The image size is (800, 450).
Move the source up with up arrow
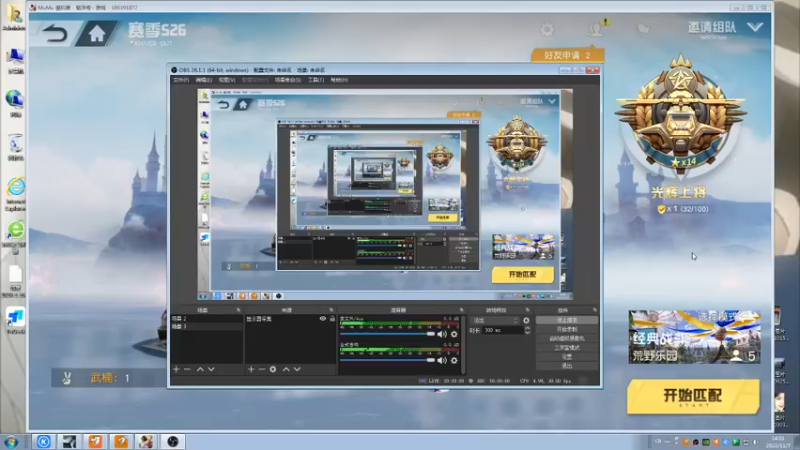tap(286, 369)
